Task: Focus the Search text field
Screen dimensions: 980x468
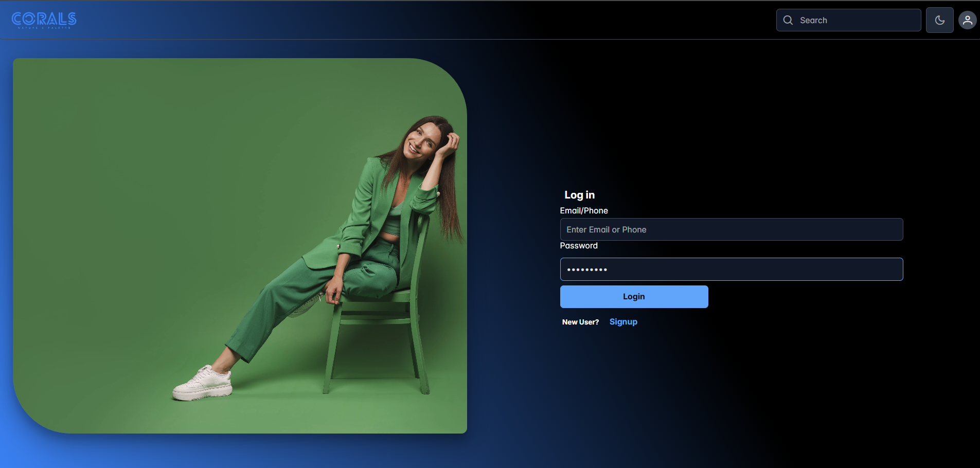Action: tap(848, 20)
